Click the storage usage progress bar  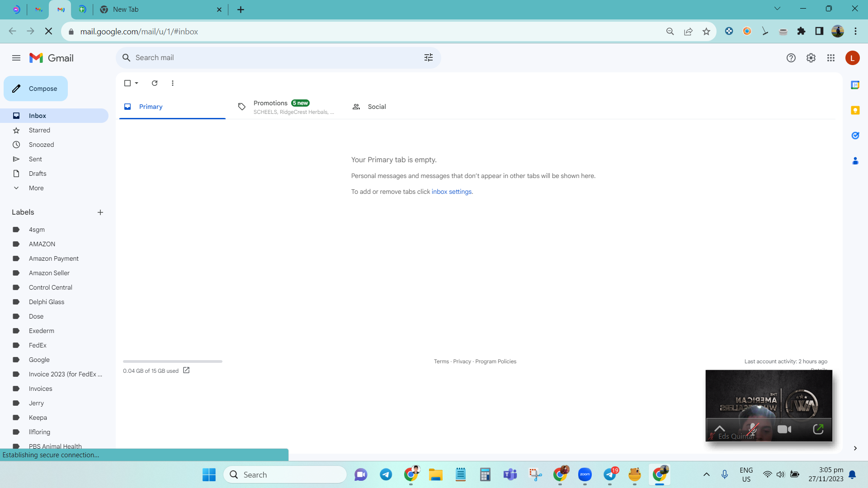coord(173,361)
